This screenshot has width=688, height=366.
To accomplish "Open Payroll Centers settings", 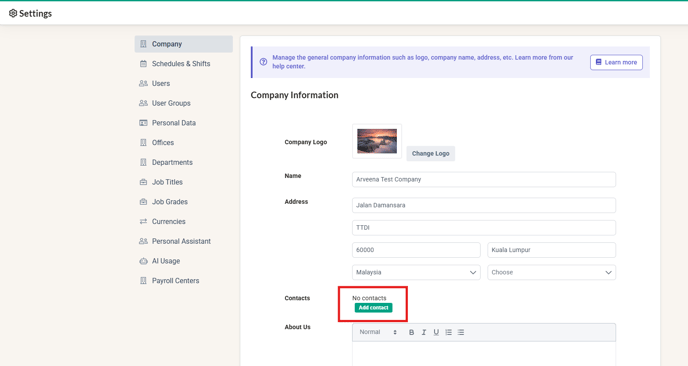I will [x=183, y=281].
